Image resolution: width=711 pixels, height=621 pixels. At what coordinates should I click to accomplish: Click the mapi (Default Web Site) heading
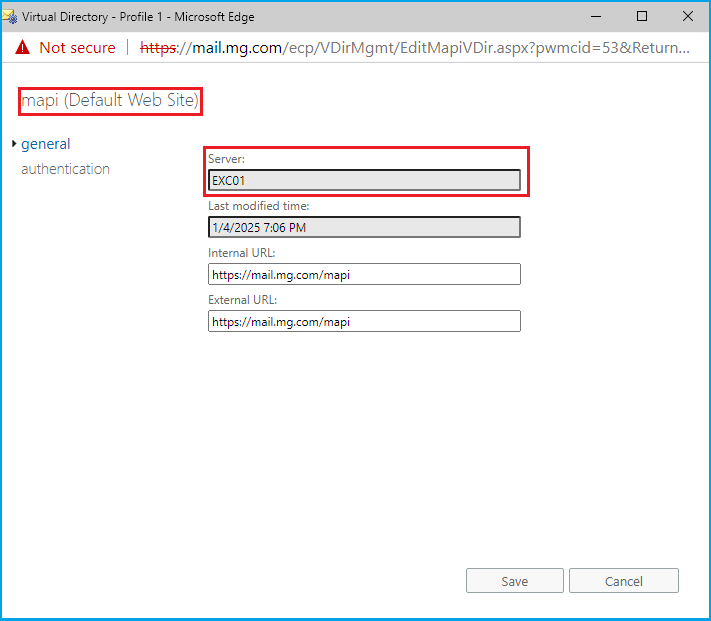pos(110,100)
